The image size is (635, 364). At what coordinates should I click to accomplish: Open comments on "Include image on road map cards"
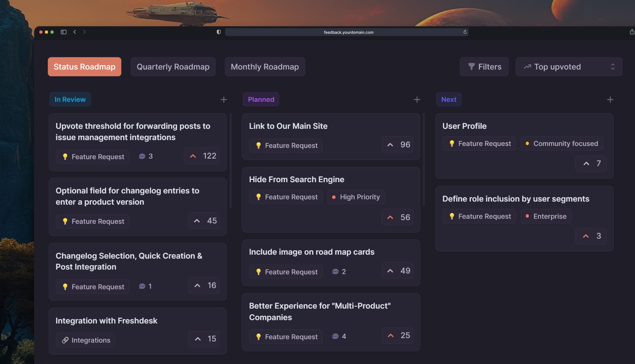(335, 271)
